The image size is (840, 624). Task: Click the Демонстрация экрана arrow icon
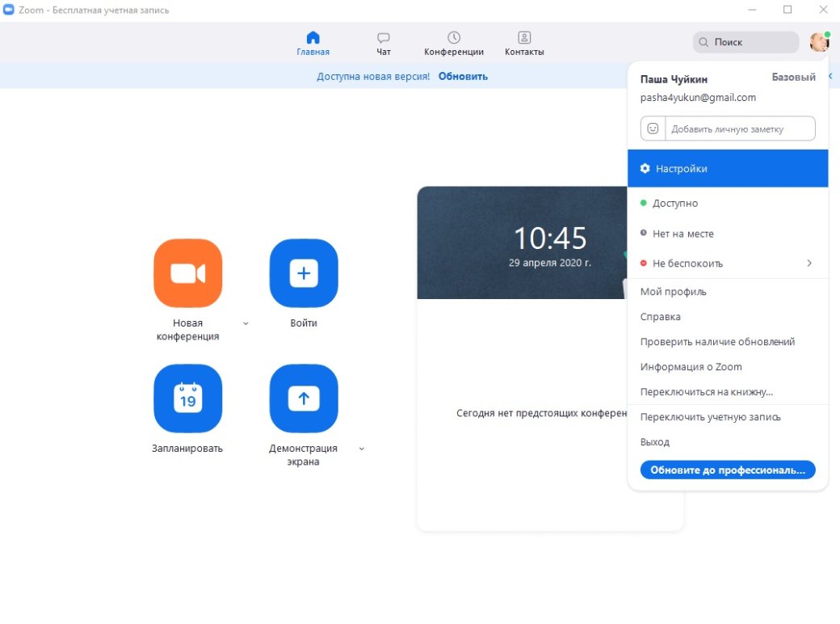coord(304,398)
